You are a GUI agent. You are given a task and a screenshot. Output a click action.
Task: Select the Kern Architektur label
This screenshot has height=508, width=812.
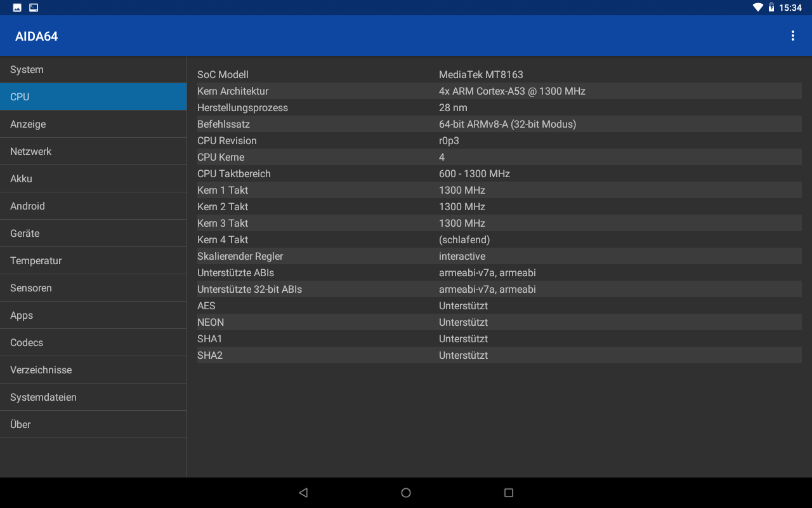coord(233,91)
